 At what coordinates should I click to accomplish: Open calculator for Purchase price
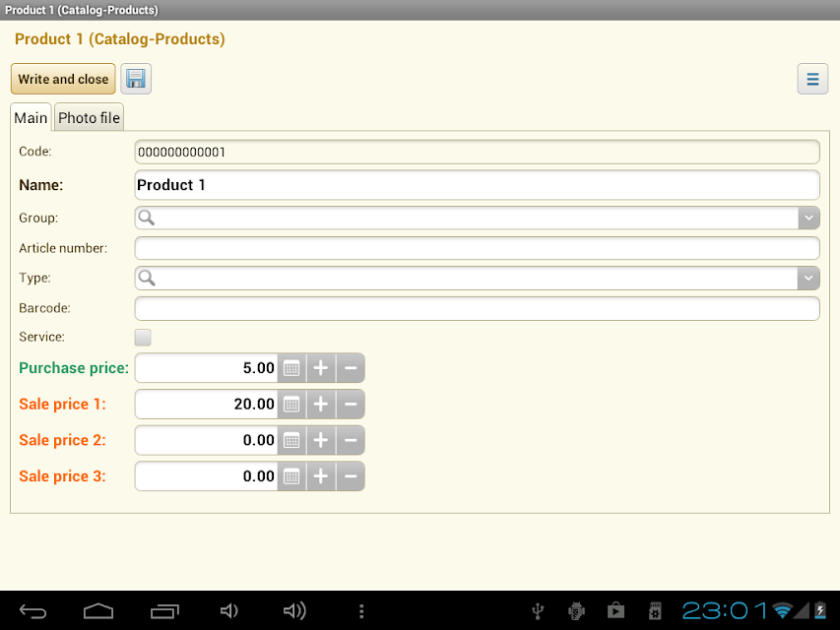[291, 368]
